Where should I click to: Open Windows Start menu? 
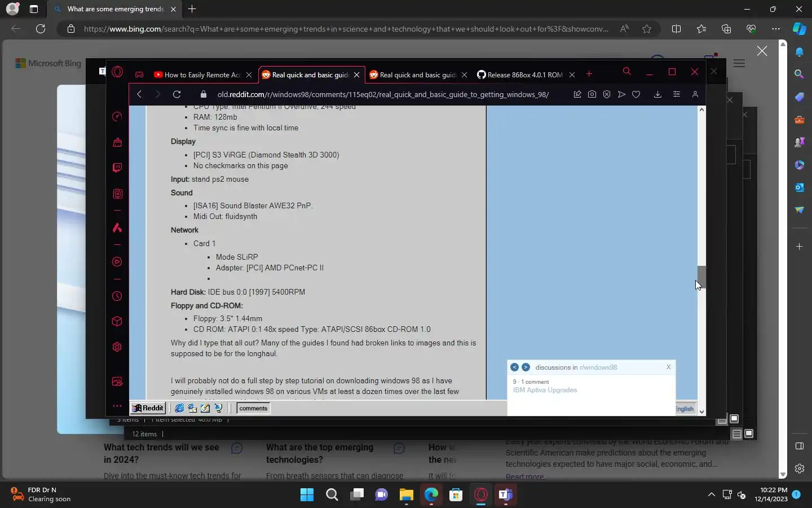(x=307, y=495)
